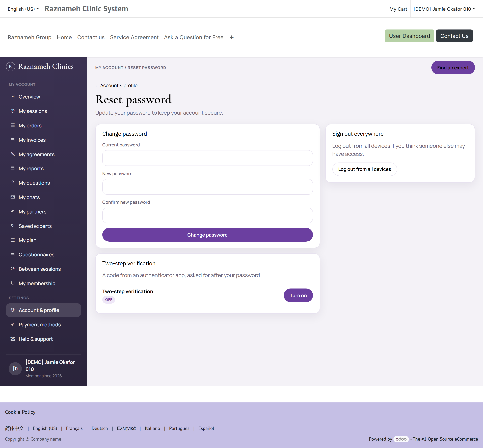Click the My invoices icon

(13, 140)
